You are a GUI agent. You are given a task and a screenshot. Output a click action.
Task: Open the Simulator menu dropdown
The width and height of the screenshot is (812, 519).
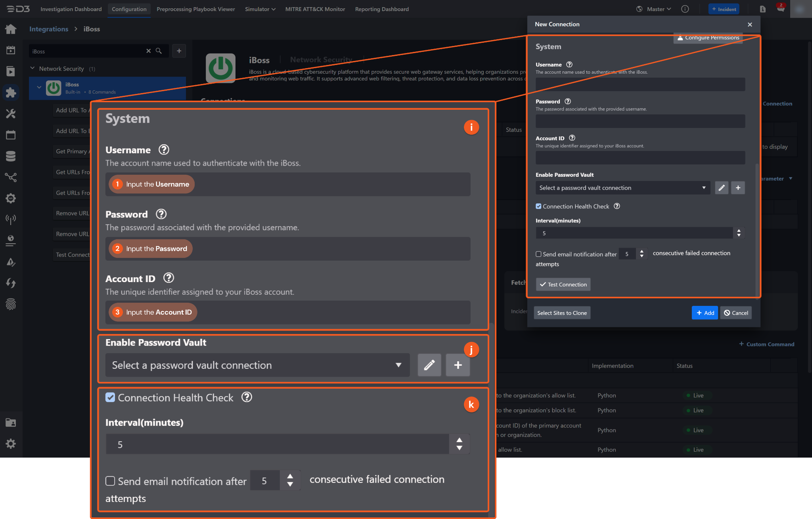260,9
